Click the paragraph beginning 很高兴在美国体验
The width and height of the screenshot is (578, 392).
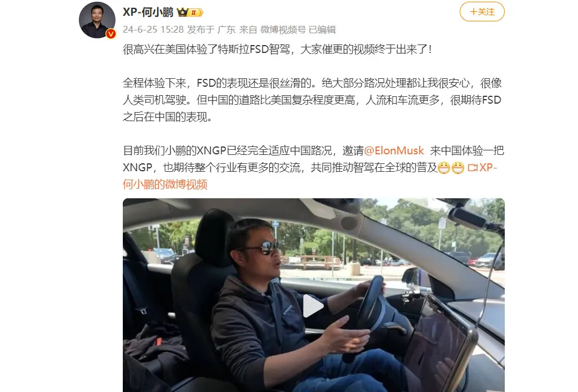click(277, 49)
